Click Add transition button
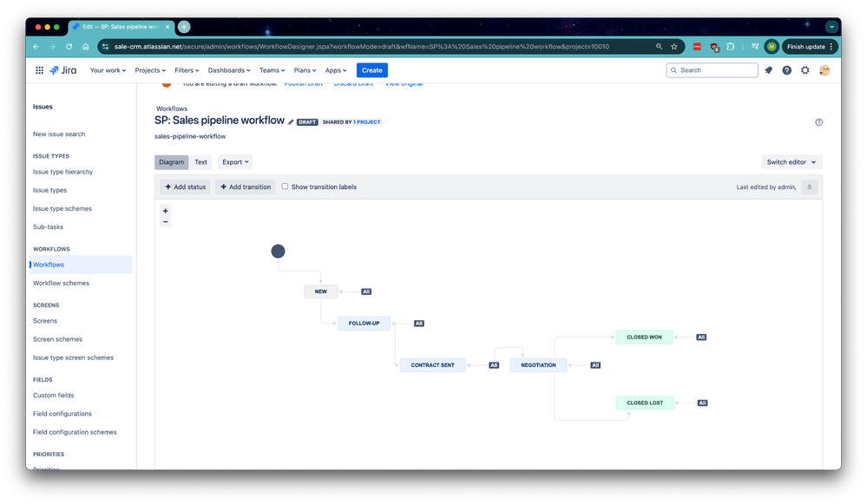The height and width of the screenshot is (504, 867). tap(246, 187)
